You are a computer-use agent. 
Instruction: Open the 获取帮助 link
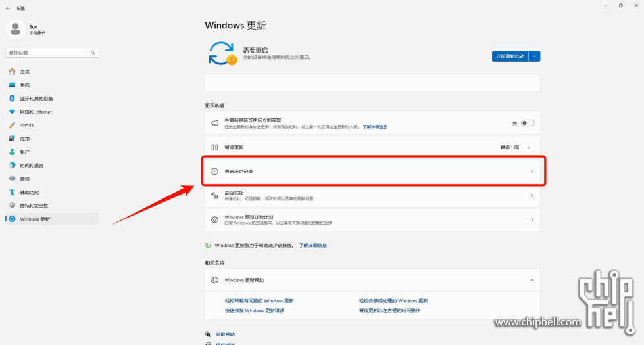coord(226,334)
